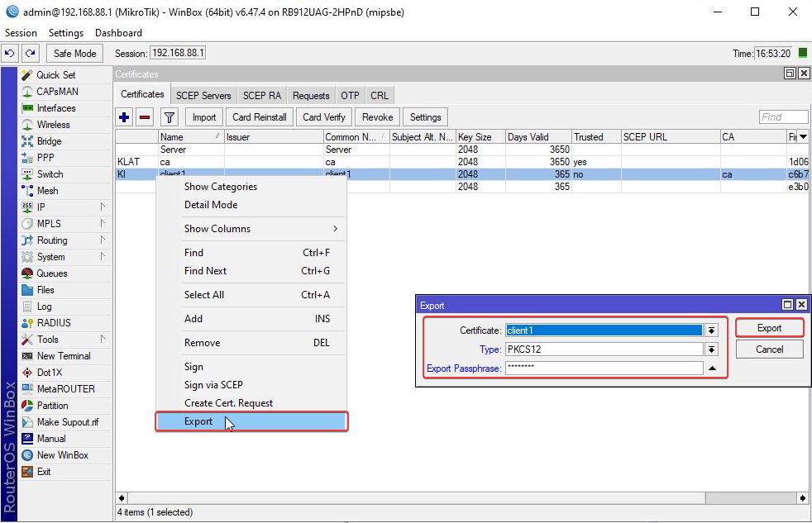Click horizontal scrollbar right arrow
The image size is (812, 523).
click(x=803, y=499)
